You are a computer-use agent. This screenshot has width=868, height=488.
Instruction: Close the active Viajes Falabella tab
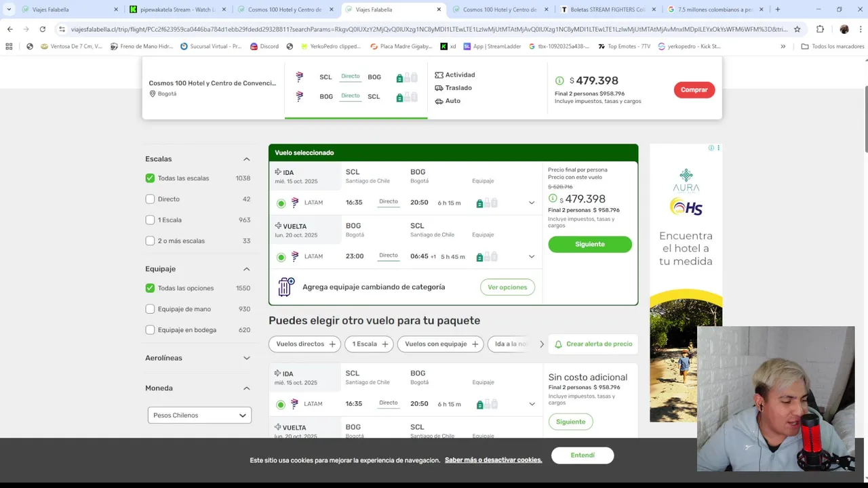[x=439, y=9]
